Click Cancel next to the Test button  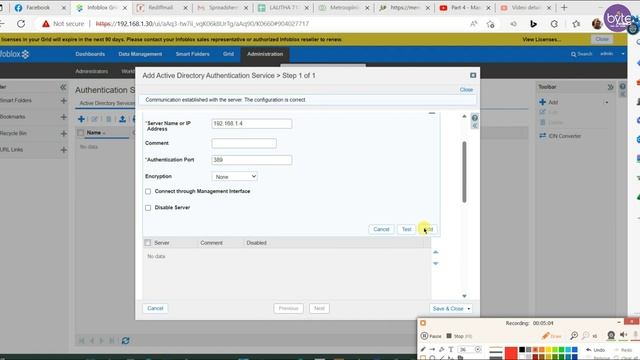[381, 229]
